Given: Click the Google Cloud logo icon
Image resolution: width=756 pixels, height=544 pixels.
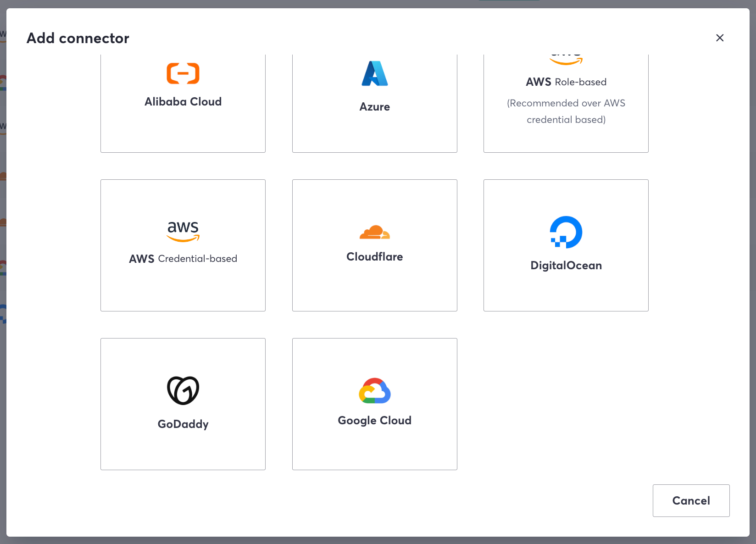Looking at the screenshot, I should click(x=375, y=391).
